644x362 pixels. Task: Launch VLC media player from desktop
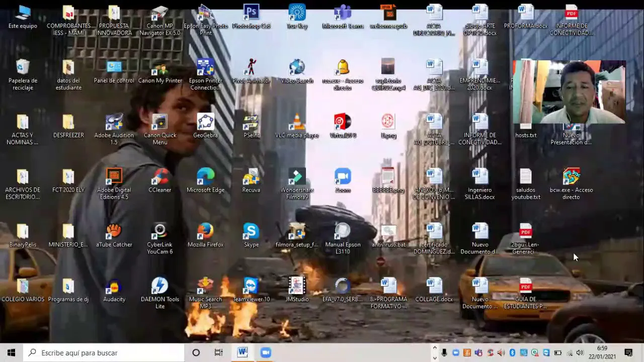tap(297, 126)
